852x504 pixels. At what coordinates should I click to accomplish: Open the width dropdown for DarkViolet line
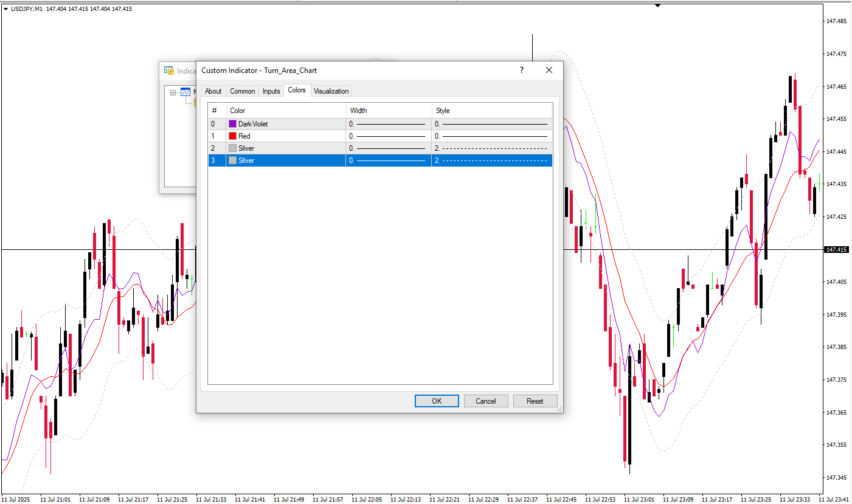[x=388, y=124]
